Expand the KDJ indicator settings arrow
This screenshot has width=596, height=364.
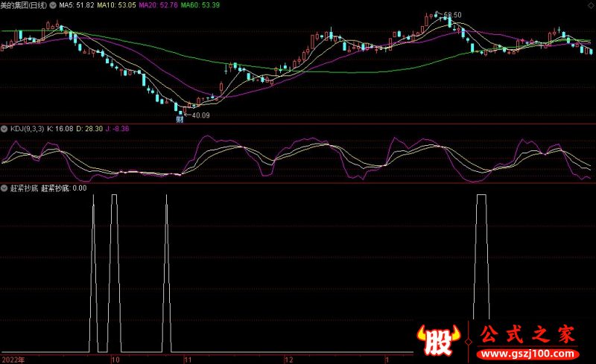(4, 129)
